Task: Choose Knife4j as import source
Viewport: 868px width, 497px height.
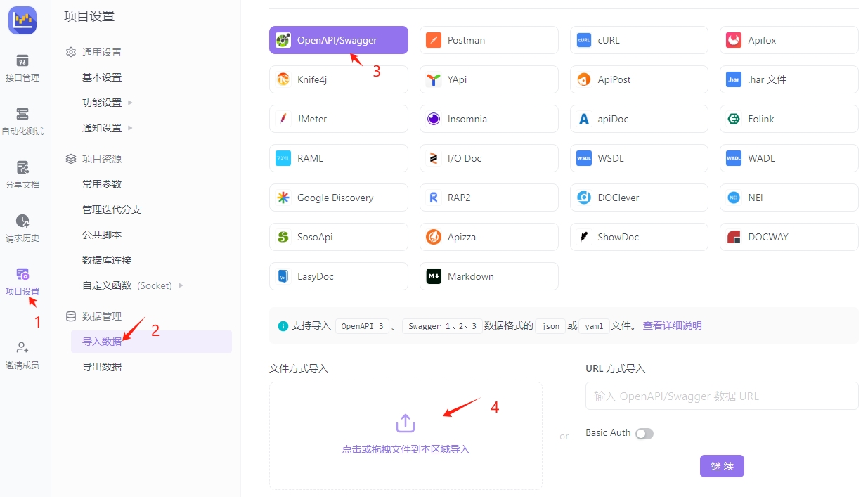Action: [x=339, y=79]
